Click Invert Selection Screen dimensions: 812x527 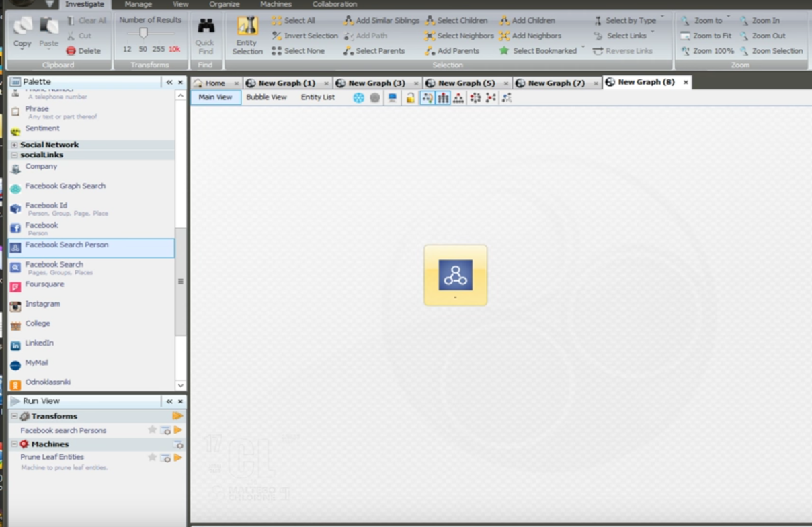coord(305,36)
